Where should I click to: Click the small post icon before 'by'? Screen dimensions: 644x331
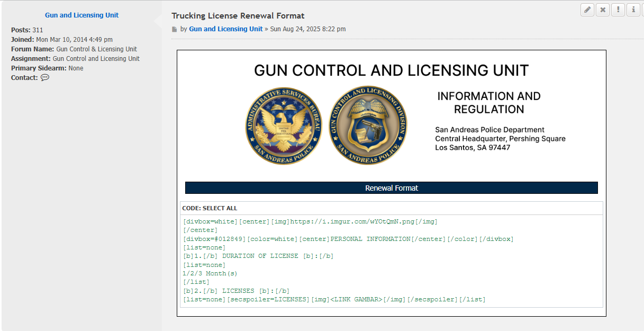coord(174,30)
